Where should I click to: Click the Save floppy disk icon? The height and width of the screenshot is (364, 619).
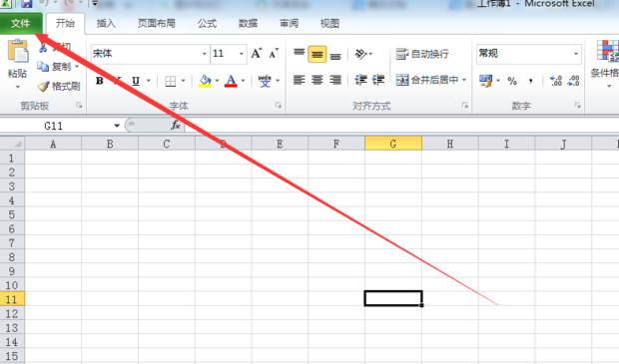tap(26, 4)
